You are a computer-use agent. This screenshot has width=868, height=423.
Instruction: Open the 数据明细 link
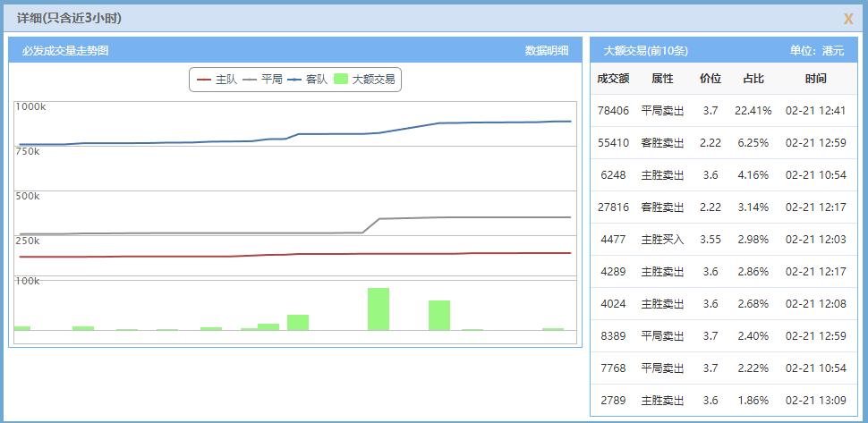[x=547, y=51]
